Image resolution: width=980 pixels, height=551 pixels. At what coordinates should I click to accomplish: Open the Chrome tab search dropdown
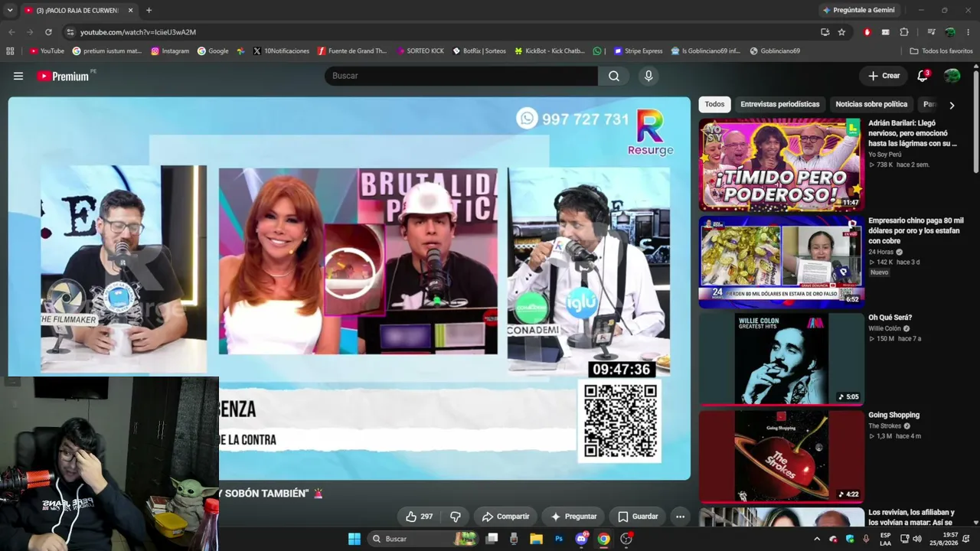pyautogui.click(x=10, y=11)
